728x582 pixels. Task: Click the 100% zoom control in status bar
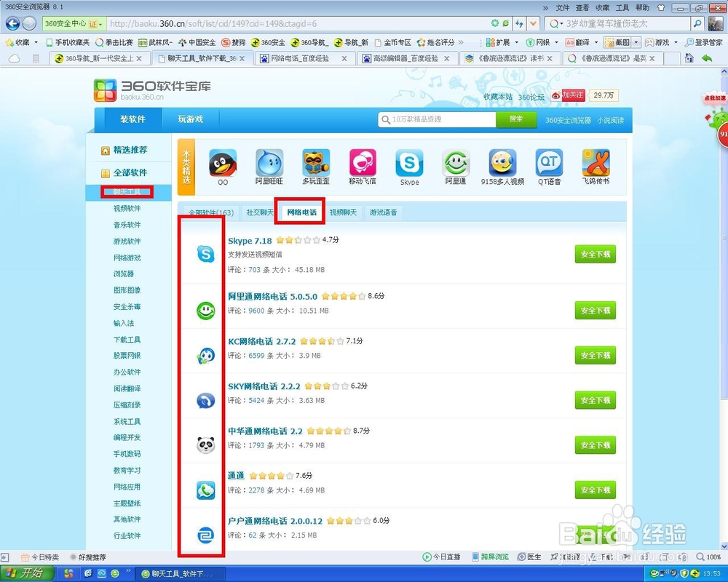click(x=708, y=557)
